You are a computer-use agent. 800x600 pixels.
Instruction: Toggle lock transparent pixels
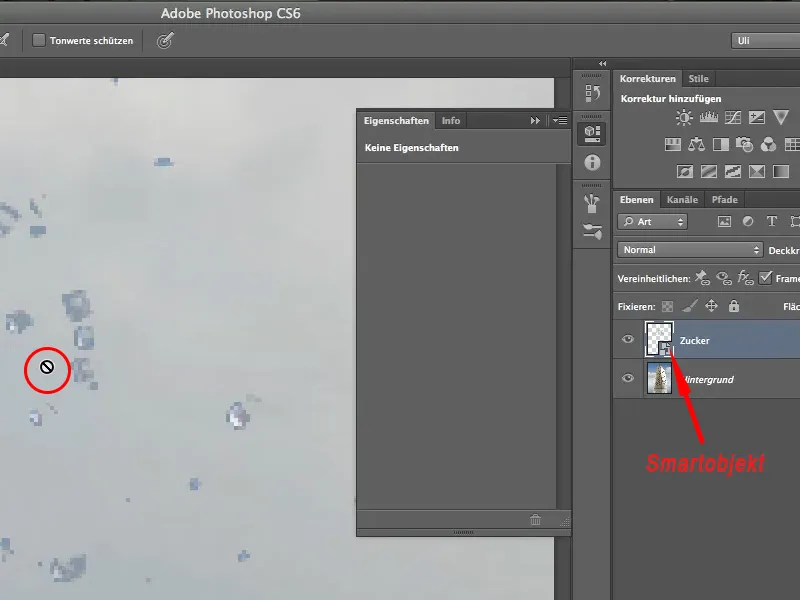pos(667,307)
